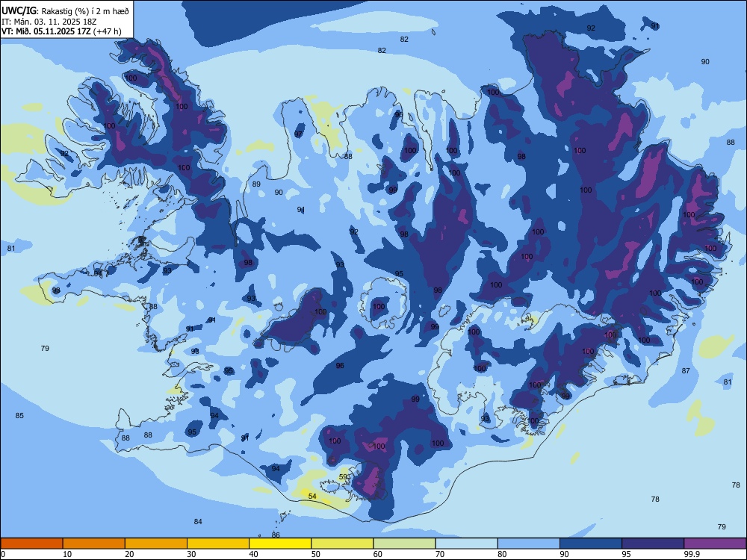Viewport: 747px width, 560px height.
Task: Click the '87' humidity value off the coast
Action: coord(686,370)
